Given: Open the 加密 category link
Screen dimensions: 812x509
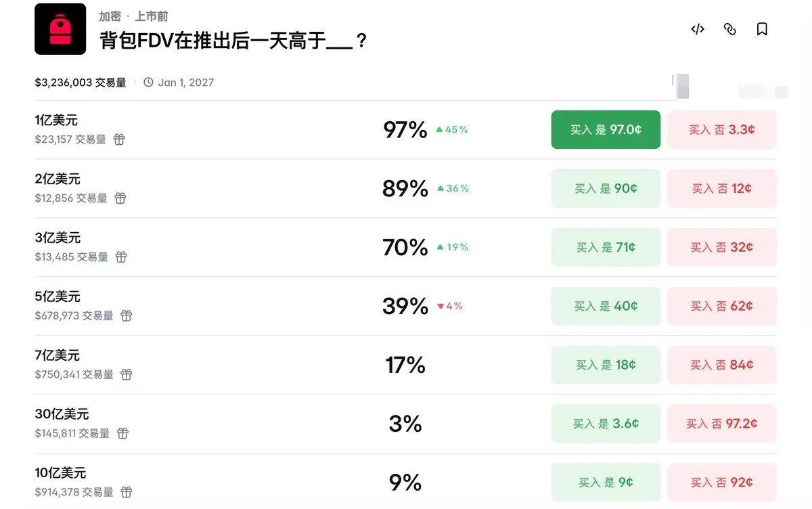Looking at the screenshot, I should point(110,16).
